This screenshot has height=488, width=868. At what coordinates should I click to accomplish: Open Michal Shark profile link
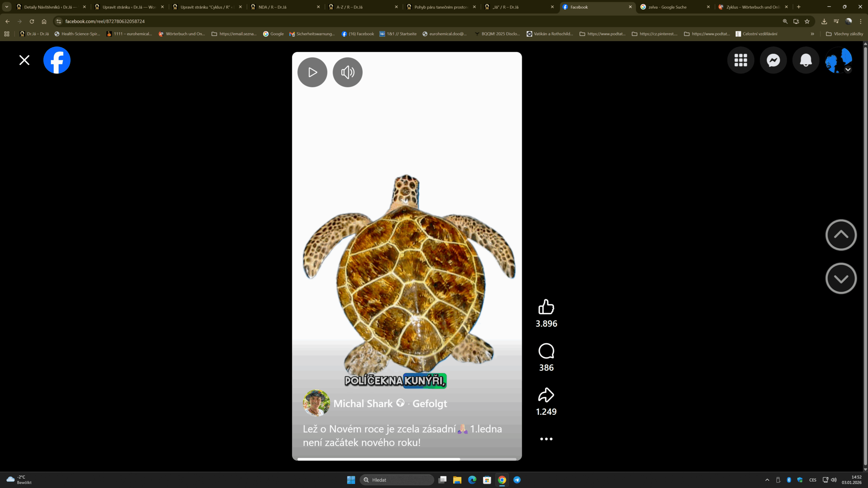click(363, 404)
